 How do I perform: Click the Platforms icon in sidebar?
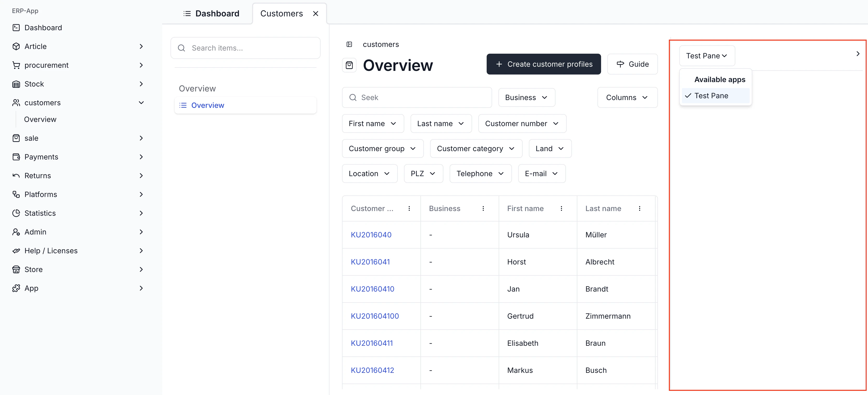pyautogui.click(x=16, y=194)
